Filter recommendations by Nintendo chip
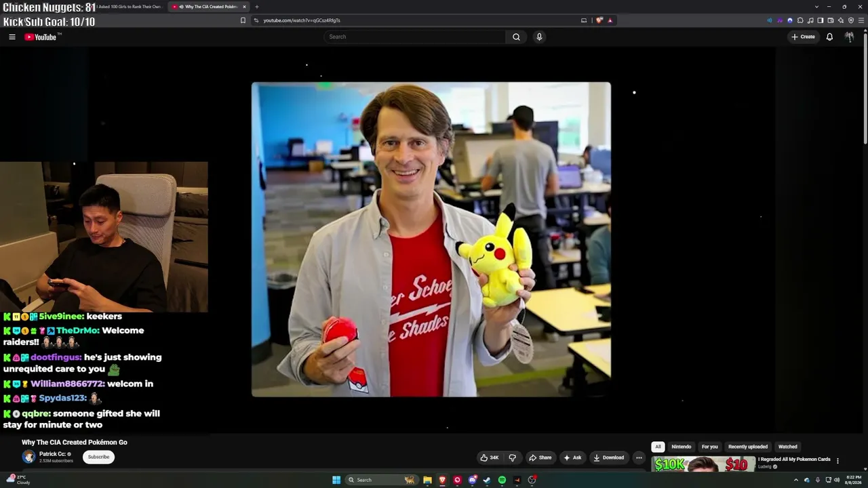Viewport: 868px width, 488px height. click(682, 447)
